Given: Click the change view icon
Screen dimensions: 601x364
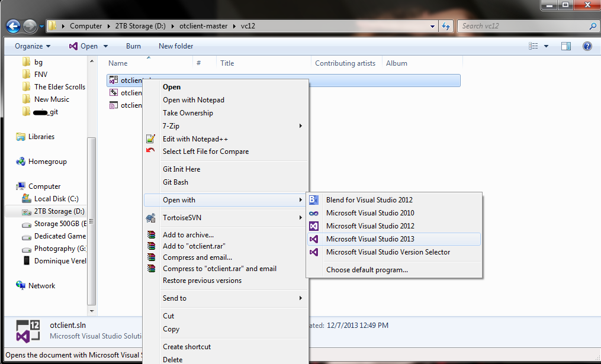Looking at the screenshot, I should tap(533, 46).
